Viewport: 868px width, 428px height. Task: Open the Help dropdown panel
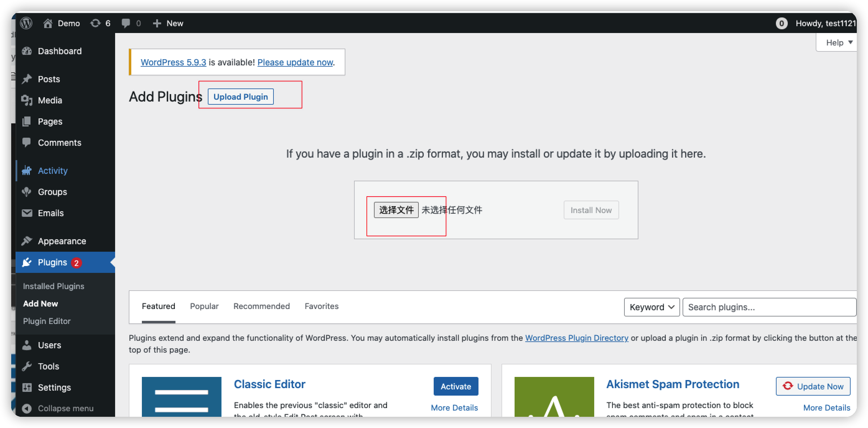(835, 42)
